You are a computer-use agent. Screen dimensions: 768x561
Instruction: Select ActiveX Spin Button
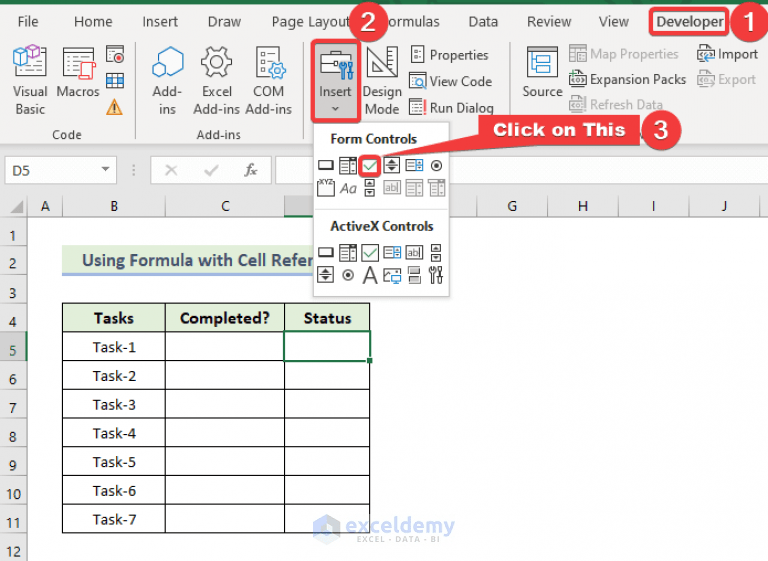click(326, 275)
